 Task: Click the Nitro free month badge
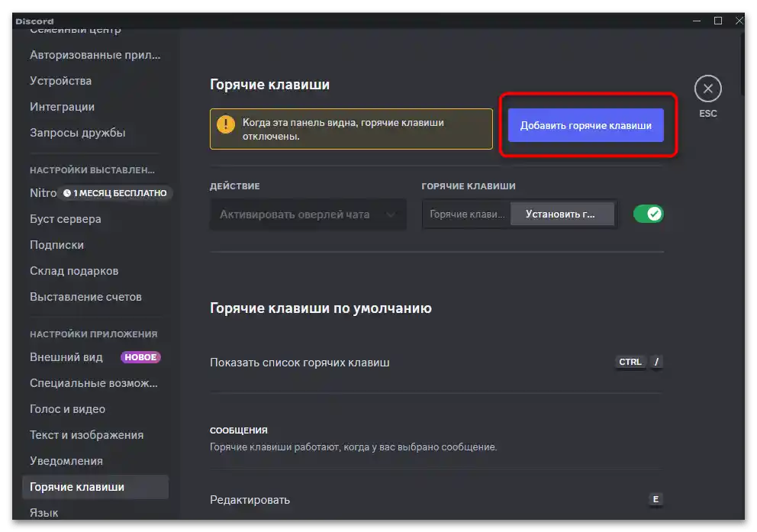(x=115, y=193)
